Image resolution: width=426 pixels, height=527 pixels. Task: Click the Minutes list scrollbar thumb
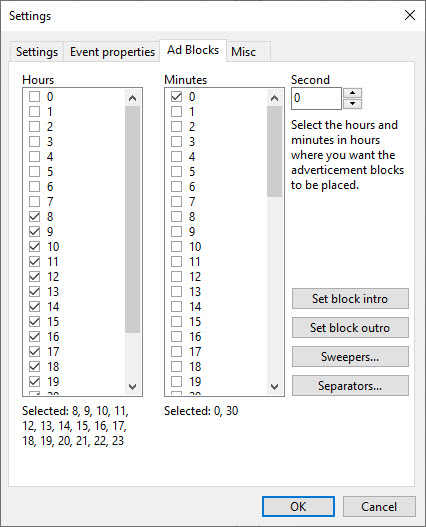(274, 152)
